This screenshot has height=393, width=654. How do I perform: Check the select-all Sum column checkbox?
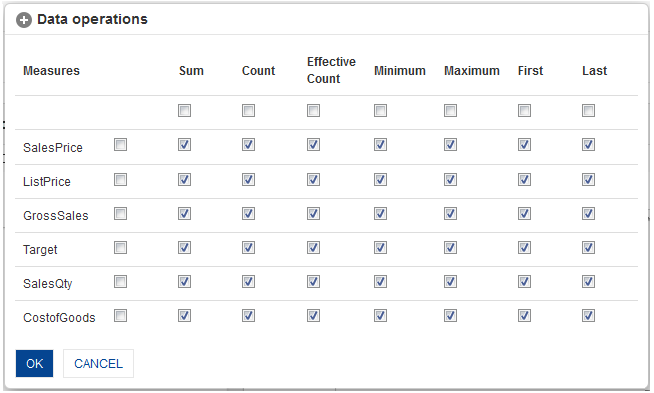pos(184,111)
